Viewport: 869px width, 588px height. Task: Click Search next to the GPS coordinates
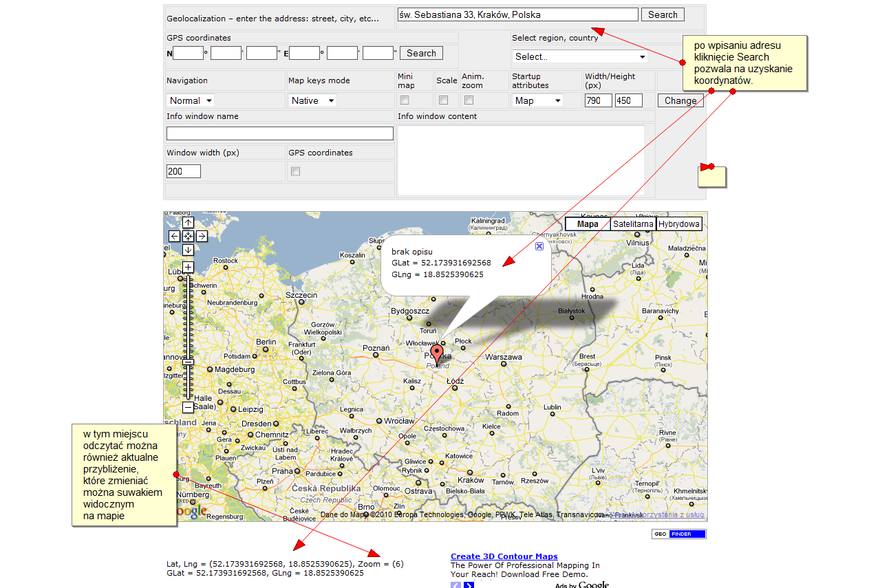[x=421, y=53]
